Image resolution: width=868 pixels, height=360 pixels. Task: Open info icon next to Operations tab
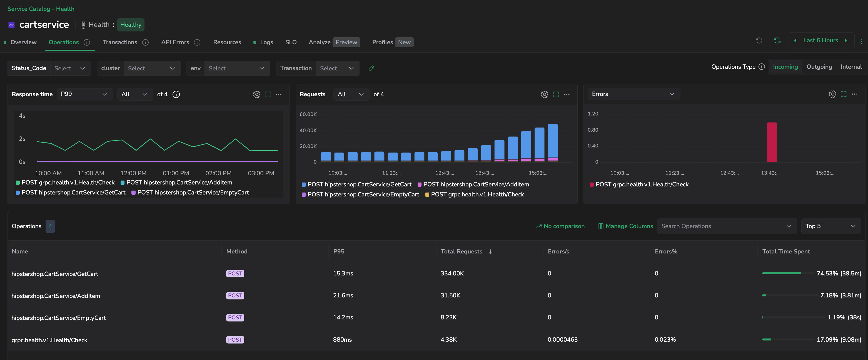coord(87,42)
